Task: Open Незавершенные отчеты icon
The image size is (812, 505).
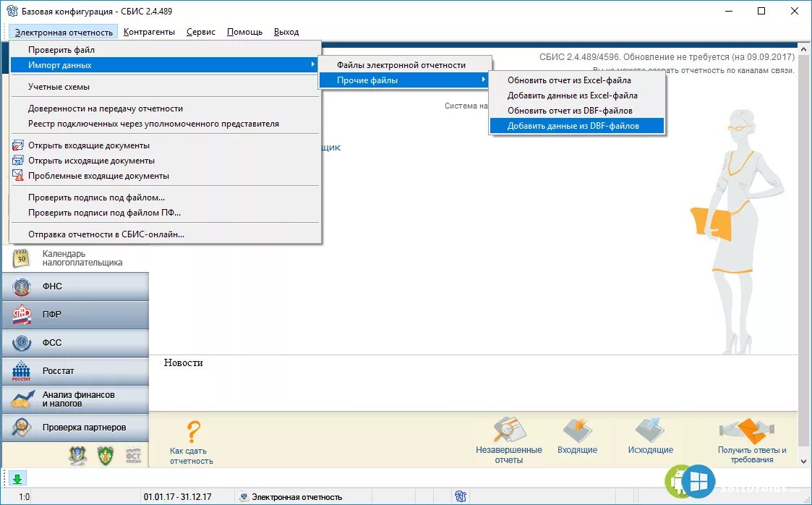Action: pos(510,429)
